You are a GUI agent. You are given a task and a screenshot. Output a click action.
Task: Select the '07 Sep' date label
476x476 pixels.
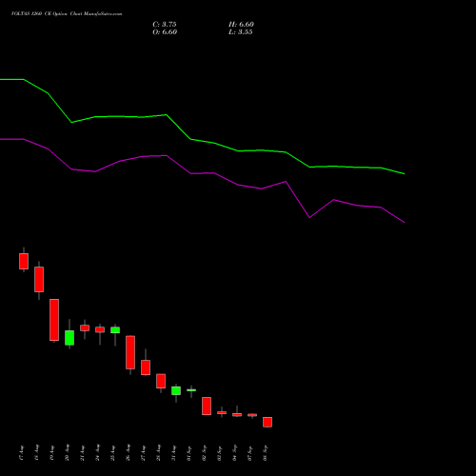250,453
